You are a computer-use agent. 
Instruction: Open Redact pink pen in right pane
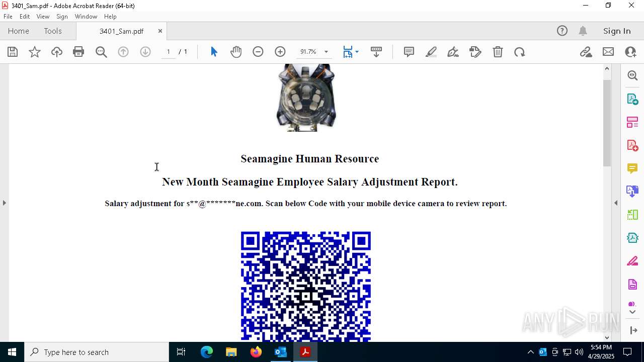[632, 261]
